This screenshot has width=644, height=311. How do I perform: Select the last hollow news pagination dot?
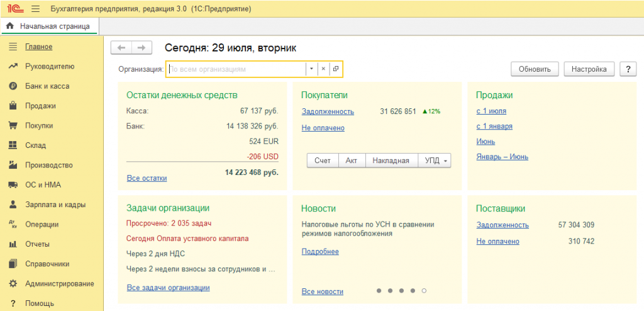point(424,291)
